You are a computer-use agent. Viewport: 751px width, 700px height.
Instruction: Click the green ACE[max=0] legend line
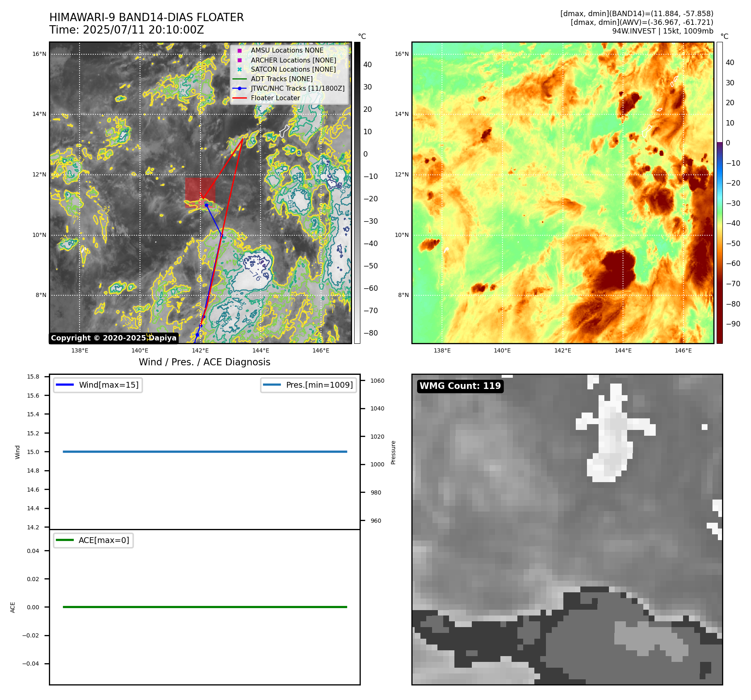(65, 540)
